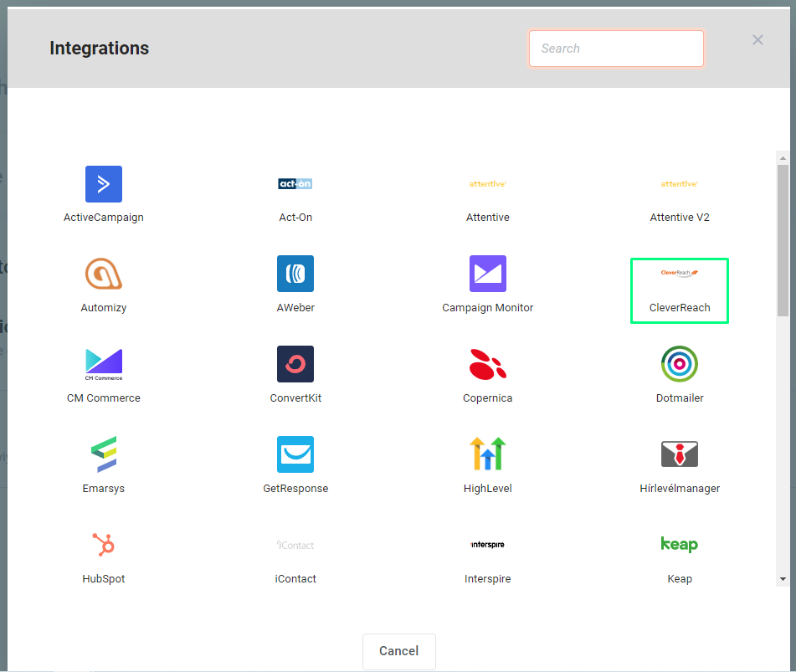The width and height of the screenshot is (796, 672).
Task: Choose the Act-On logo icon
Action: pyautogui.click(x=295, y=184)
